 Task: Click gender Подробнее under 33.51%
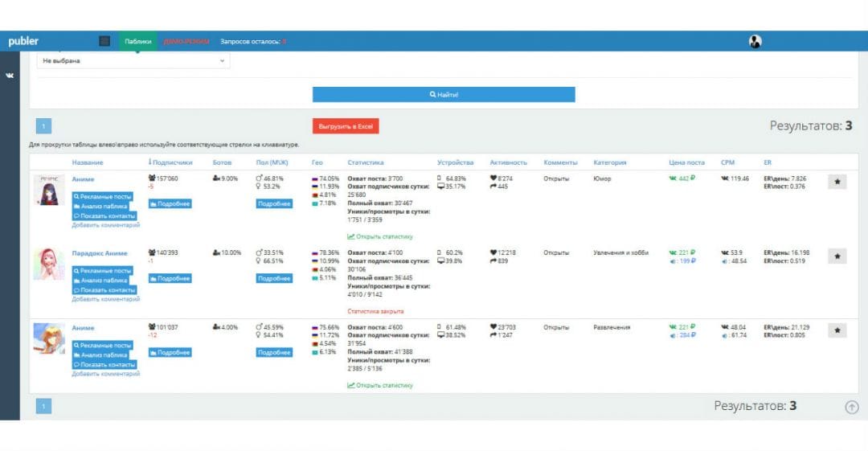coord(274,279)
